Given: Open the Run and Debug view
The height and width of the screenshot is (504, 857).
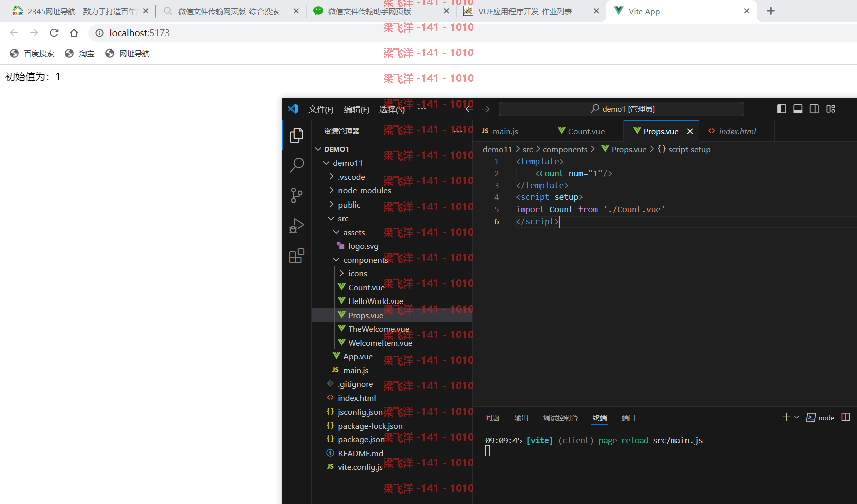Looking at the screenshot, I should click(297, 226).
